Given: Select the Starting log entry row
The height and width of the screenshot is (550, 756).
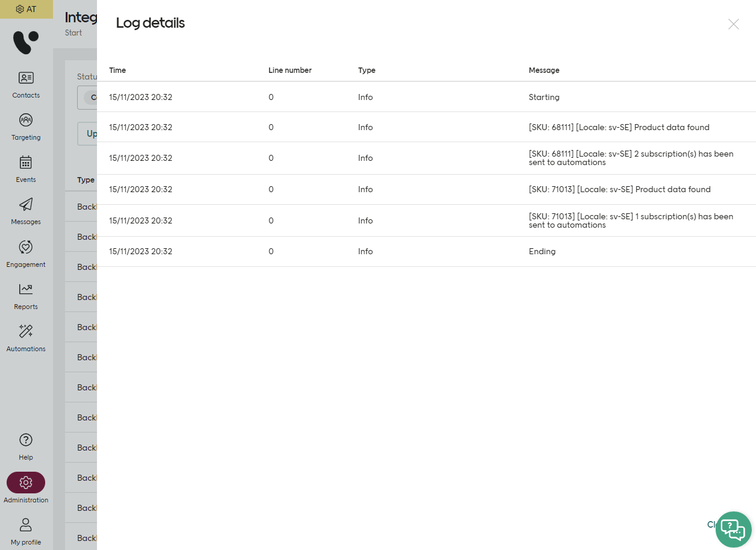Looking at the screenshot, I should click(x=422, y=97).
